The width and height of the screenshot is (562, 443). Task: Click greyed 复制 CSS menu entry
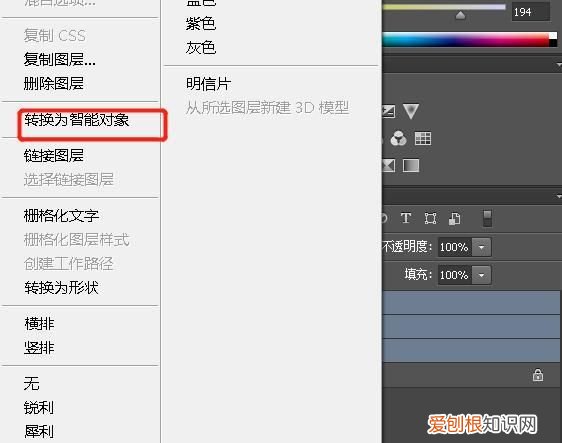54,35
